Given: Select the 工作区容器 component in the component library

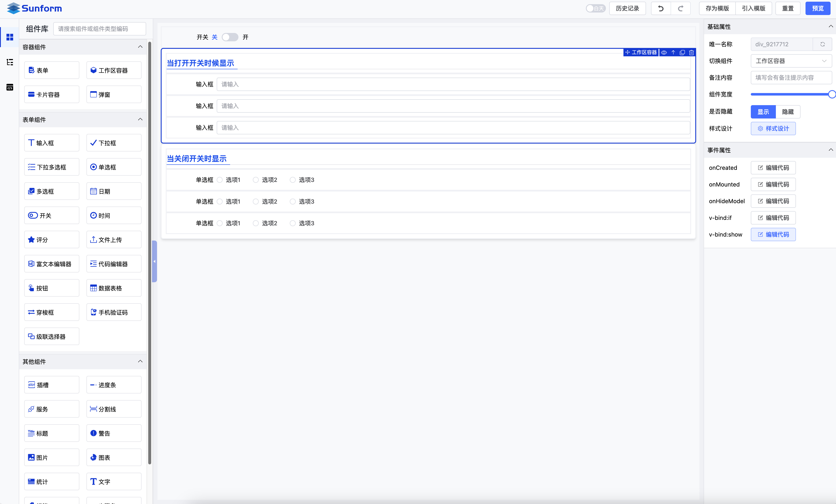Looking at the screenshot, I should tap(114, 70).
